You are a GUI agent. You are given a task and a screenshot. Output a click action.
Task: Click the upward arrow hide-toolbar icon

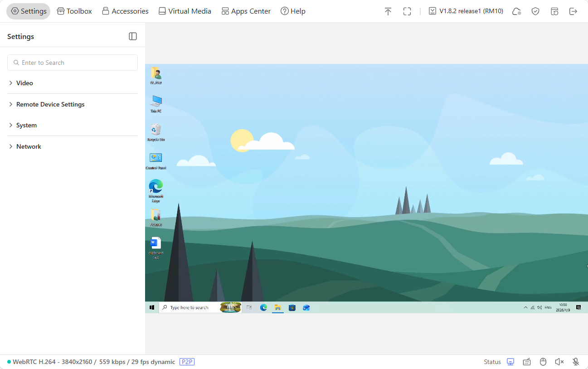388,11
